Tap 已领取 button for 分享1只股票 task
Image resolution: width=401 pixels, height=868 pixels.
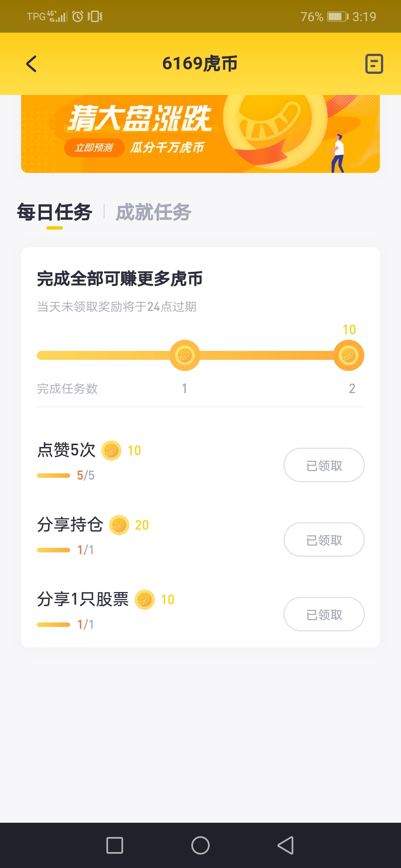pos(324,614)
